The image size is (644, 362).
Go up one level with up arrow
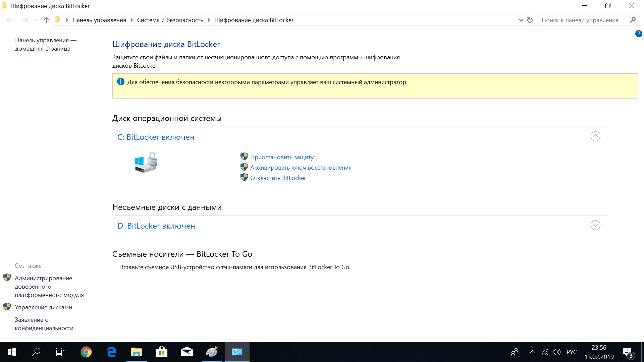[47, 20]
